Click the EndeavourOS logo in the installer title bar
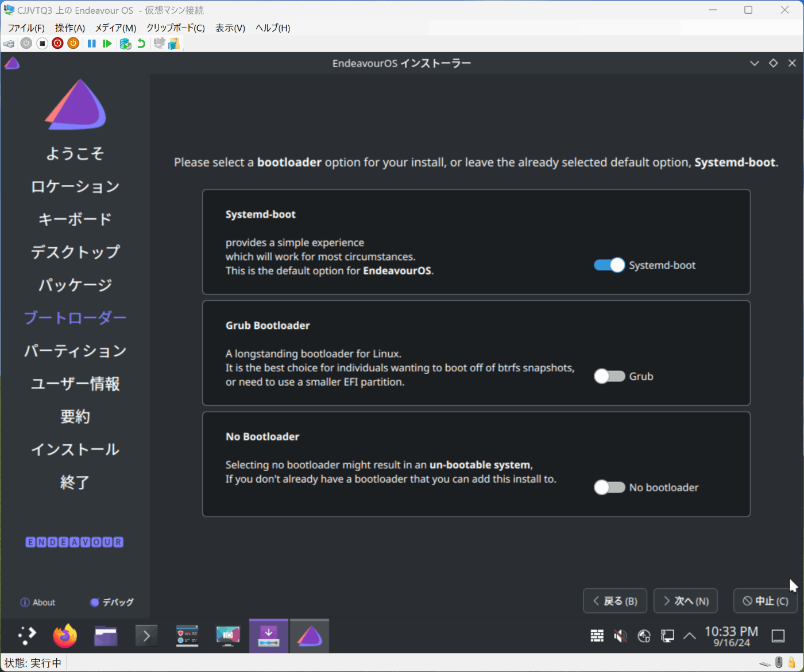This screenshot has height=672, width=804. pyautogui.click(x=12, y=63)
